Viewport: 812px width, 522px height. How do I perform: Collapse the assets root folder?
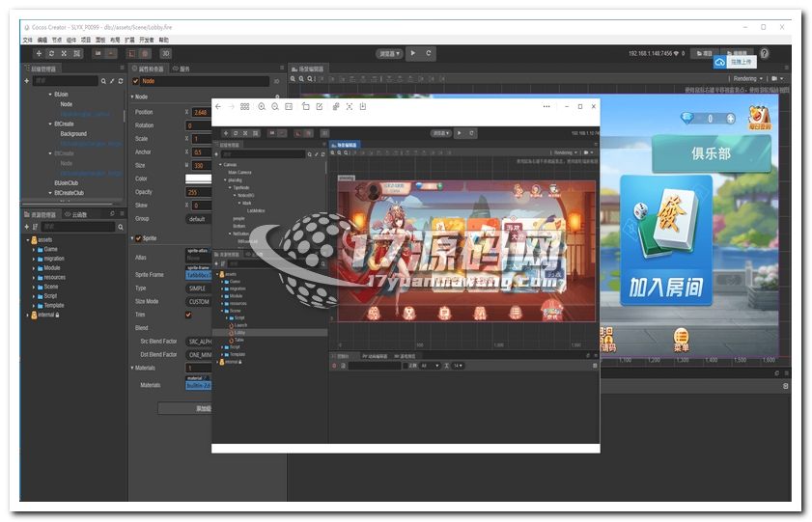28,240
